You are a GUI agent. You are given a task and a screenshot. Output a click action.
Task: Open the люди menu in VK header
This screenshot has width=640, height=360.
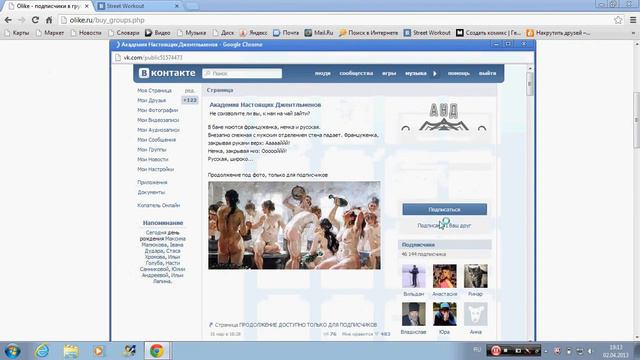point(322,73)
